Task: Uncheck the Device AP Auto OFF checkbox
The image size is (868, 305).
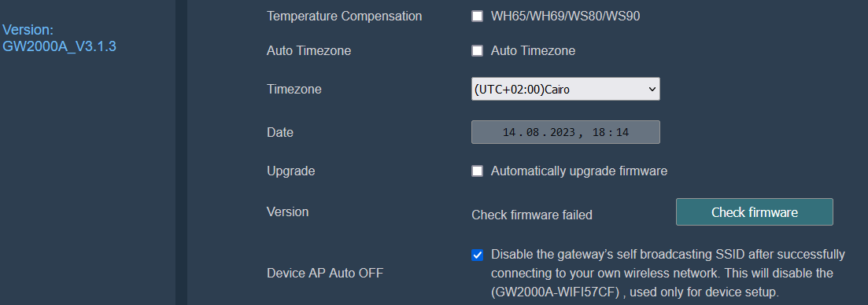Action: pyautogui.click(x=477, y=255)
